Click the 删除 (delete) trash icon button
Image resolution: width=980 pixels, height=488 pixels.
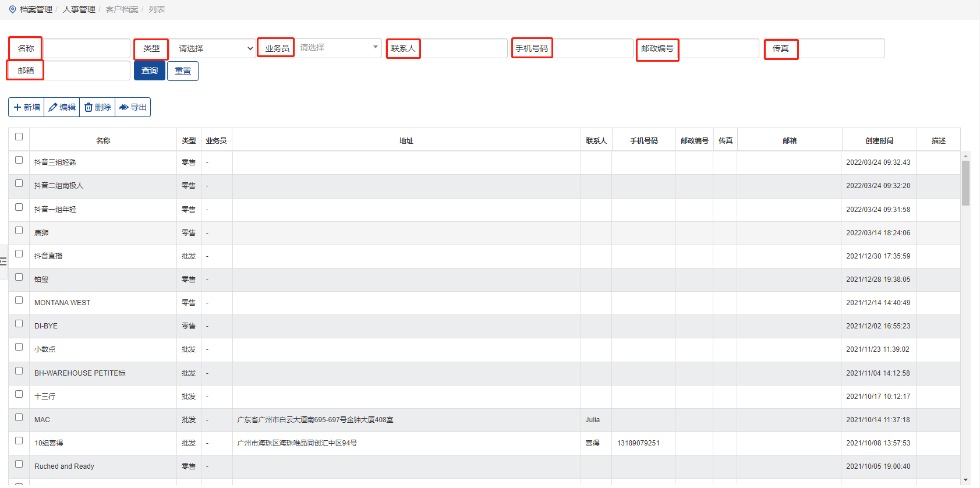[97, 107]
